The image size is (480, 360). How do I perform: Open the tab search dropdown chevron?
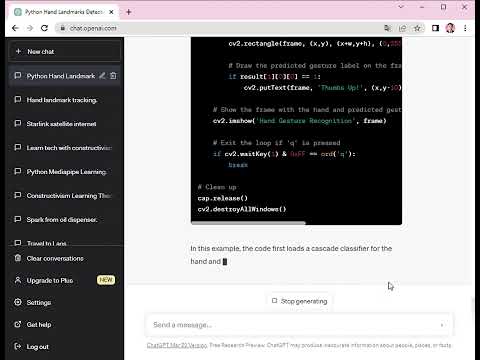tap(401, 7)
